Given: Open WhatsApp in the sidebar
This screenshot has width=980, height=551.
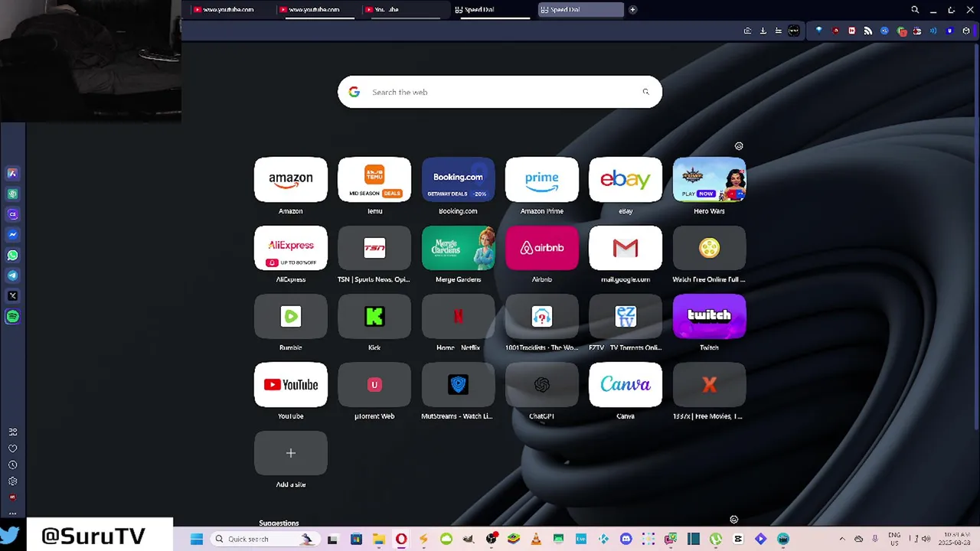Looking at the screenshot, I should 12,256.
